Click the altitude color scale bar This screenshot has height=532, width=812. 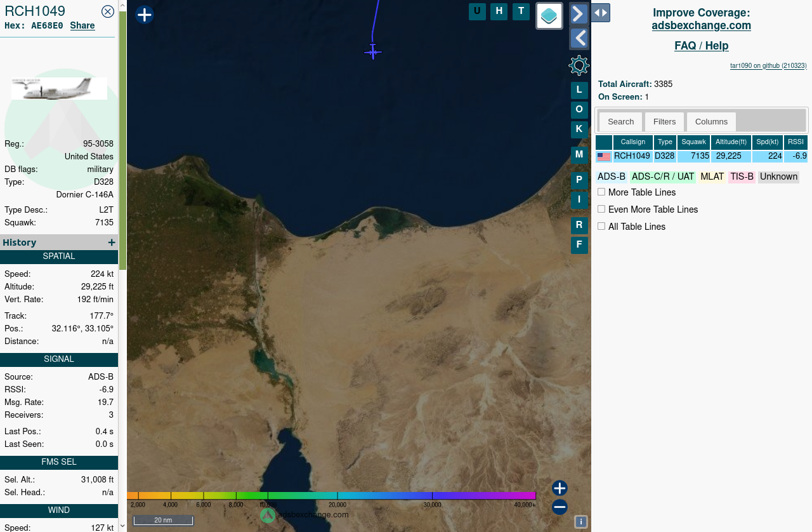point(331,496)
